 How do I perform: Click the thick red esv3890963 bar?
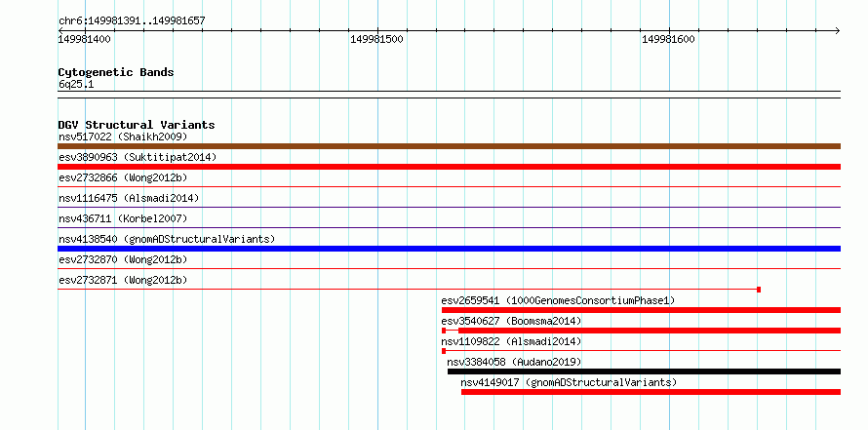[449, 167]
